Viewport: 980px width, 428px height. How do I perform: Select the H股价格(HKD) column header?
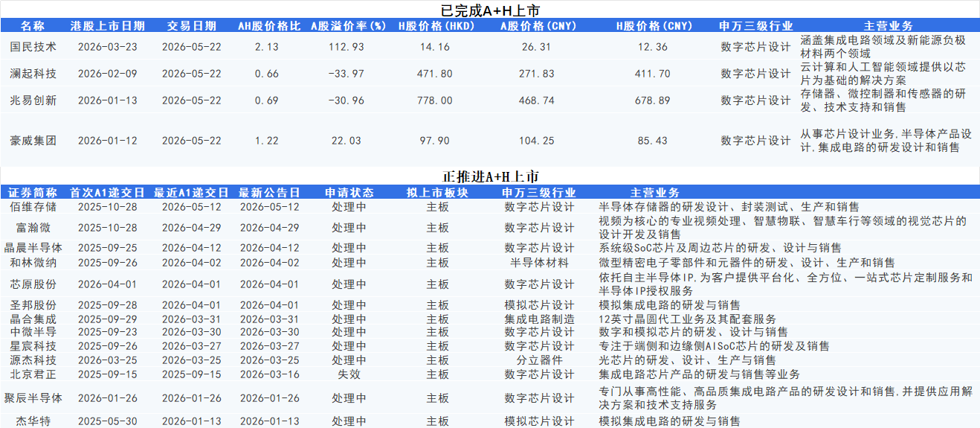click(x=435, y=26)
